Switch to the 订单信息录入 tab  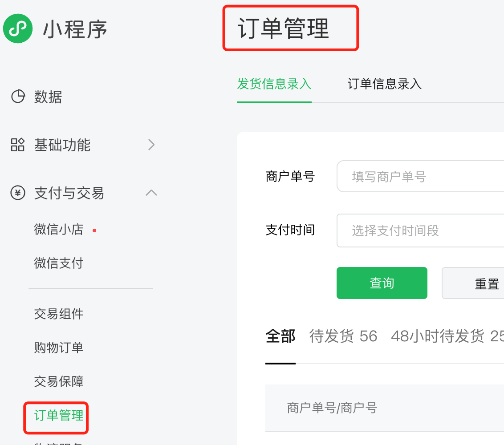(x=384, y=84)
